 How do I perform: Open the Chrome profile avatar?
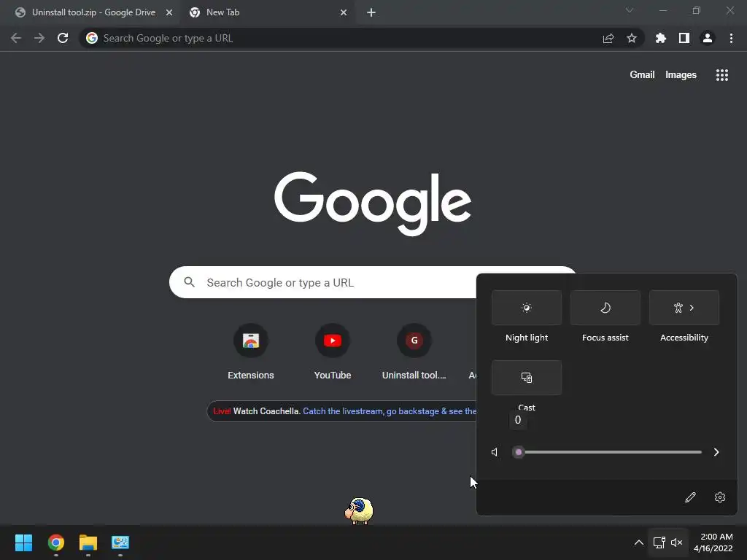[708, 38]
